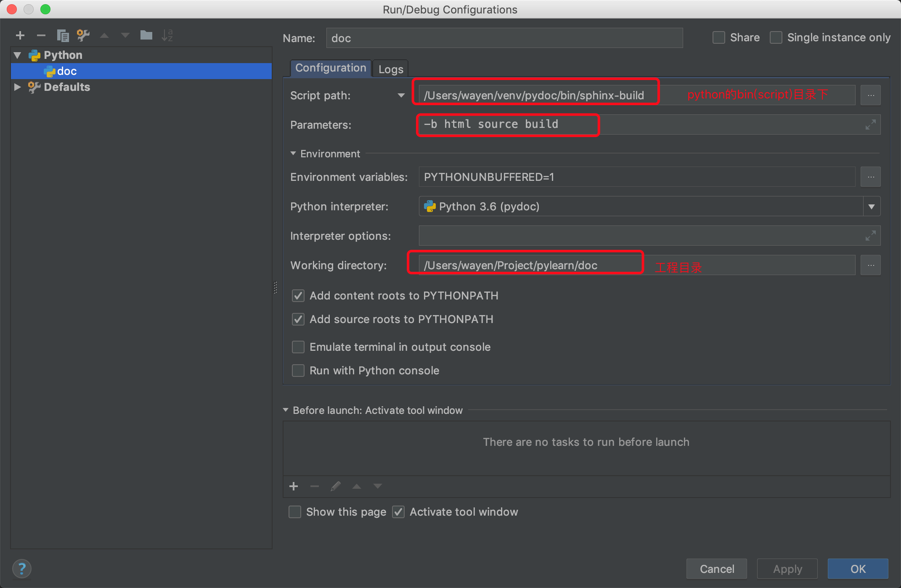Confirm the dialog with OK
Image resolution: width=901 pixels, height=588 pixels.
coord(858,569)
